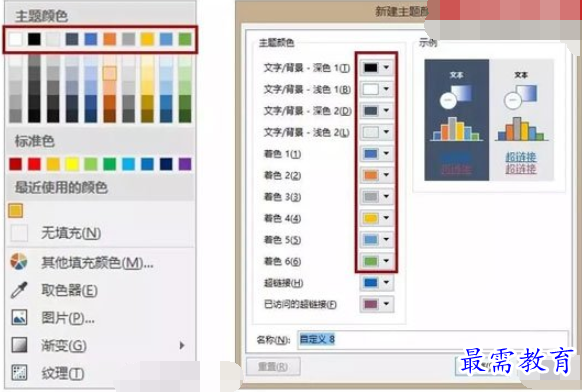Open 着色 5 color dropdown
582x392 pixels.
coord(376,239)
